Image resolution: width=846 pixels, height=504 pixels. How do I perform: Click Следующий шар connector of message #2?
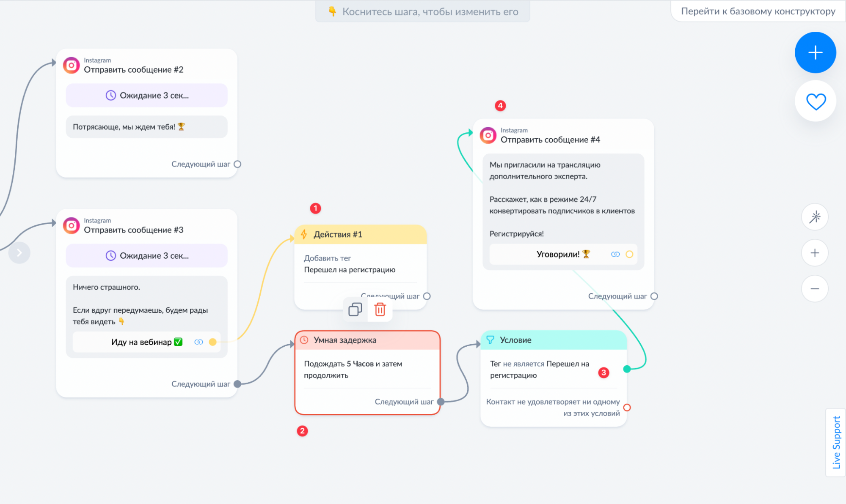(237, 164)
